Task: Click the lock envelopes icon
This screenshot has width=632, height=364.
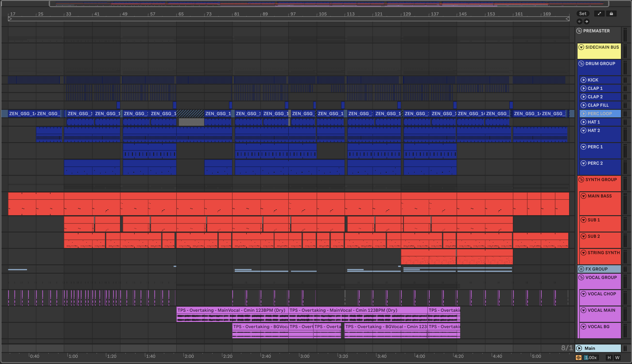Action: pyautogui.click(x=611, y=14)
